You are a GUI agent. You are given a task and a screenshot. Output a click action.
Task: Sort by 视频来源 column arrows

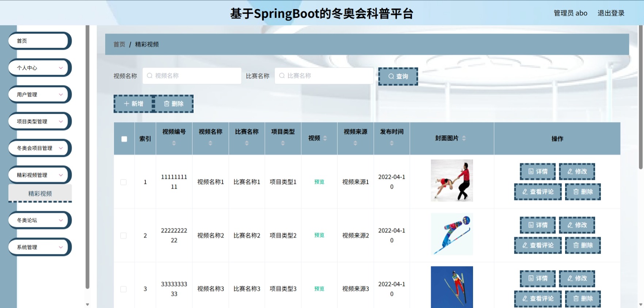pyautogui.click(x=355, y=143)
